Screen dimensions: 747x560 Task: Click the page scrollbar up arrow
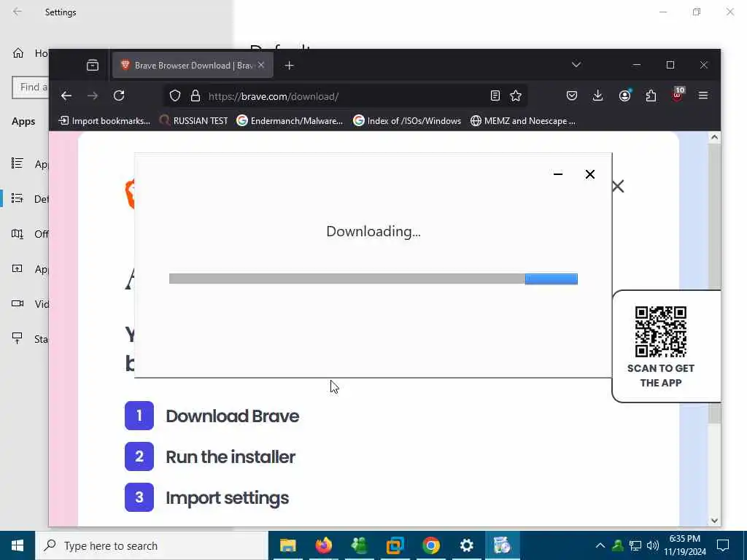[714, 137]
